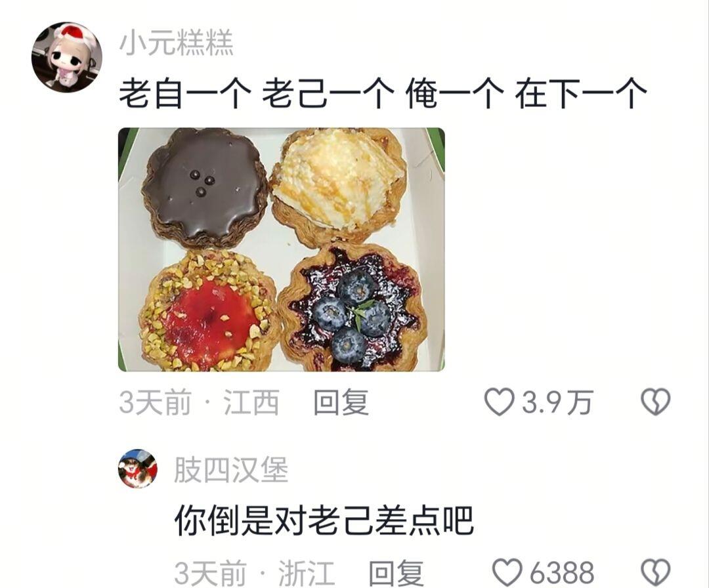Tap the cheese tart in the photo
709x588 pixels.
[338, 185]
